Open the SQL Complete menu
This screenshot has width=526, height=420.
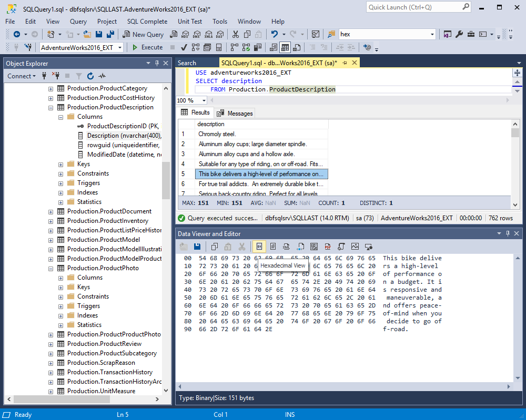click(147, 22)
